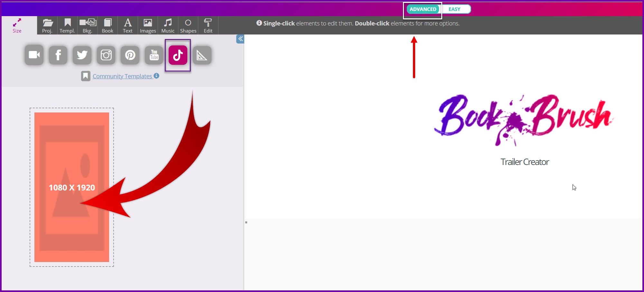Viewport: 644px width, 292px height.
Task: Select the video camera size preset icon
Action: pos(34,55)
